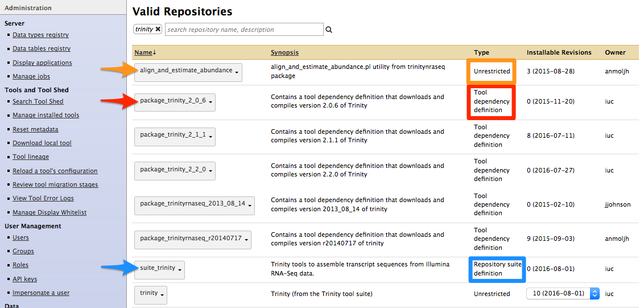
Task: Open suite_trinity repository dropdown
Action: (159, 270)
